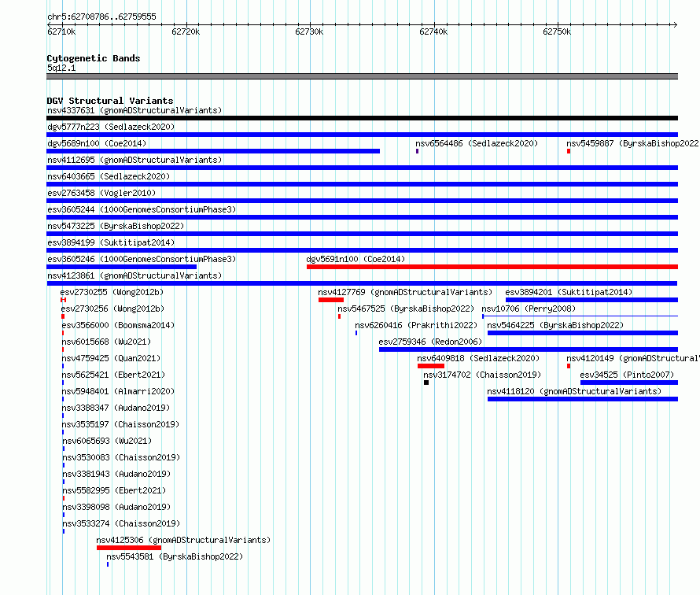Image resolution: width=700 pixels, height=595 pixels.
Task: Open nsv6260416 (Prakrithi2022) label
Action: (x=416, y=325)
